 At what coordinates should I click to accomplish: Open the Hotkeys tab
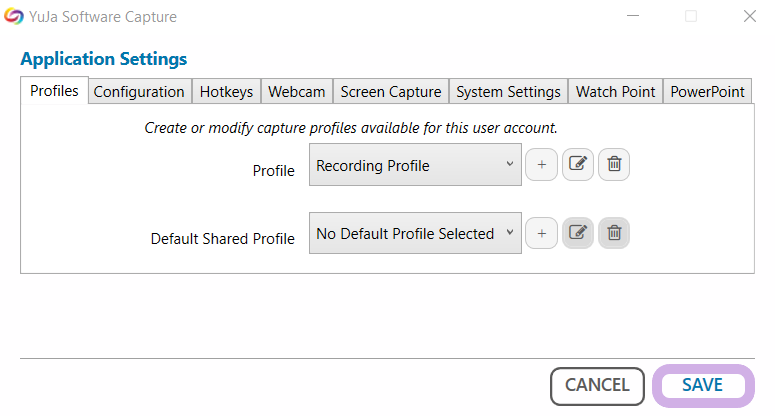226,91
